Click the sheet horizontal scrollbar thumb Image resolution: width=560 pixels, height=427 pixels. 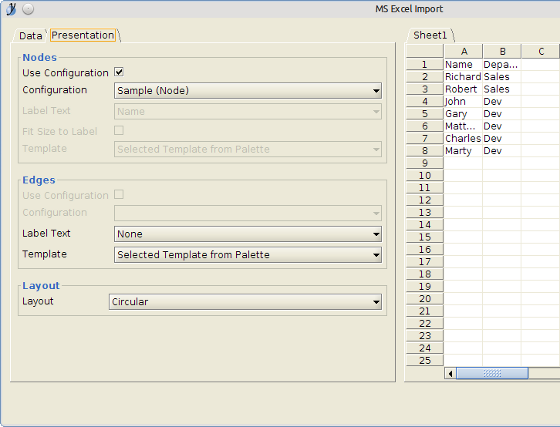[492, 373]
